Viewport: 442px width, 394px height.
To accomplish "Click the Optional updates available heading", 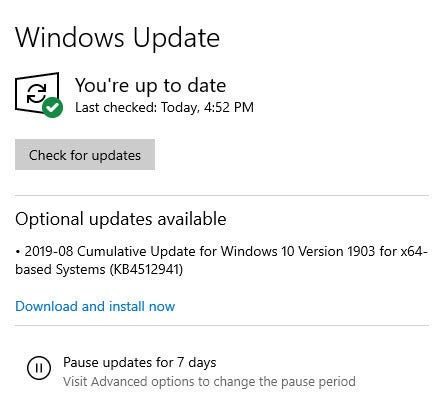I will tap(121, 219).
